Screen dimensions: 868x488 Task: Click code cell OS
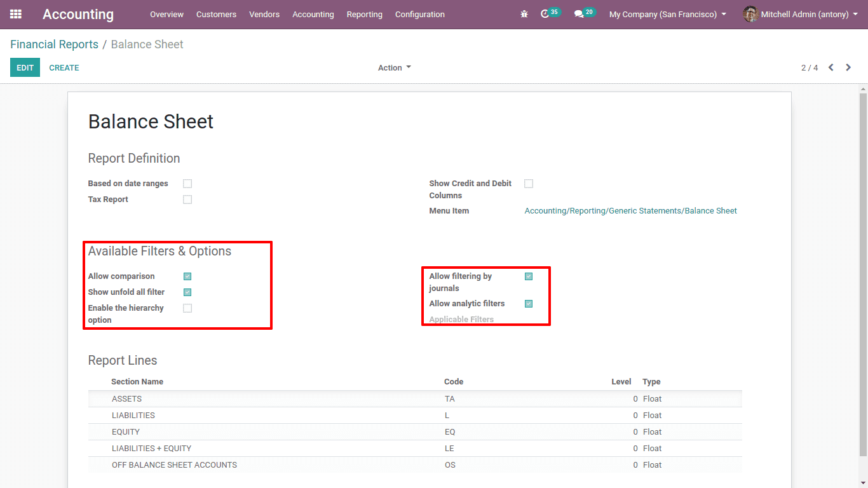pyautogui.click(x=450, y=465)
